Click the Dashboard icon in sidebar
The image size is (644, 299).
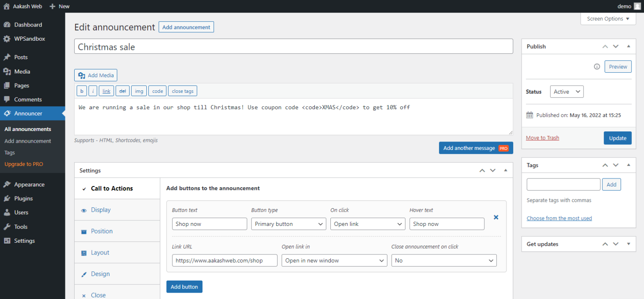tap(7, 25)
